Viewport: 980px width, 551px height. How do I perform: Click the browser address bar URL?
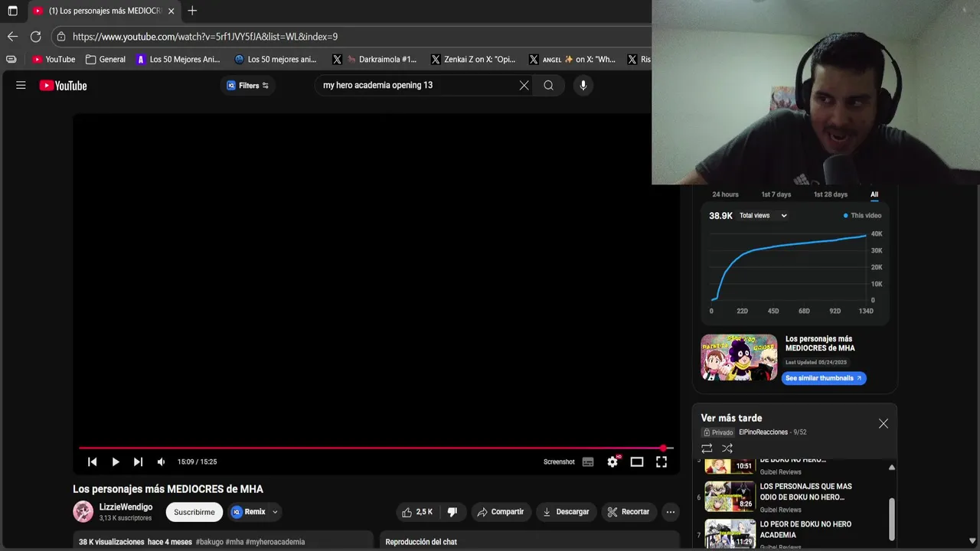click(205, 37)
